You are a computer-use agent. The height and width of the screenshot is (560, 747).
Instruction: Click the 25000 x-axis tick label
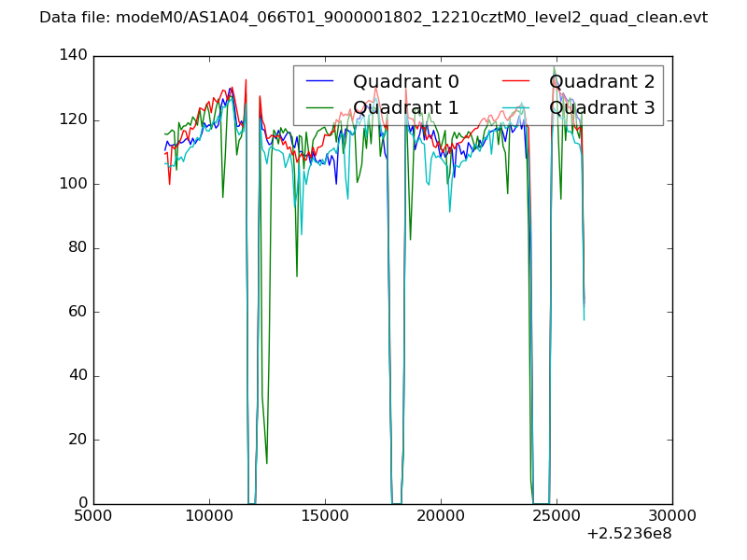(557, 516)
